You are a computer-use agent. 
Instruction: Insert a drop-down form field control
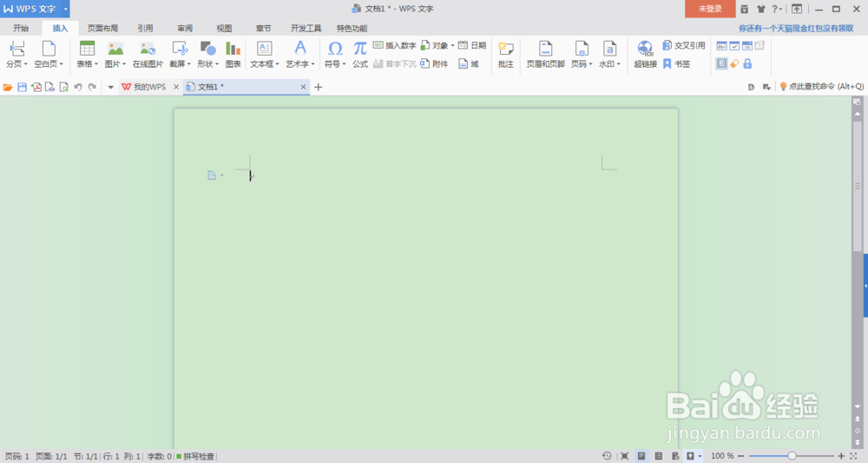coord(747,46)
